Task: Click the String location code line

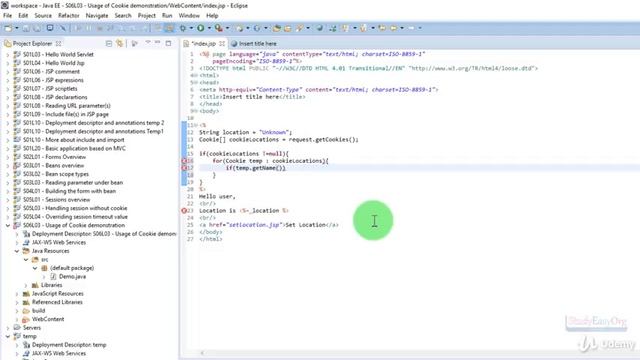Action: (x=246, y=132)
